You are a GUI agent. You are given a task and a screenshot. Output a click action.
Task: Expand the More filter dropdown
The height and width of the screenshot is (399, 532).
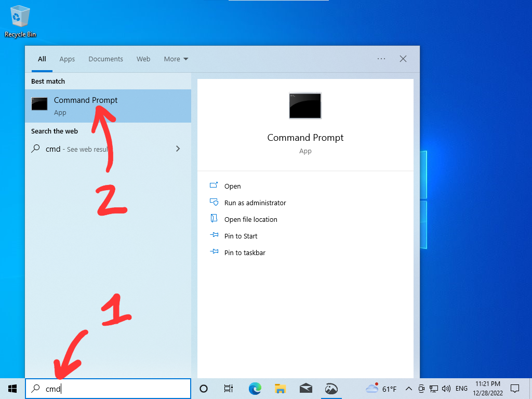click(176, 59)
